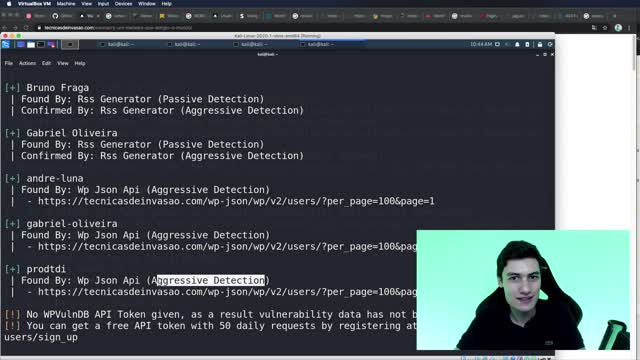This screenshot has width=640, height=360.
Task: Open the Window menu in macOS bar
Action: 147,4
